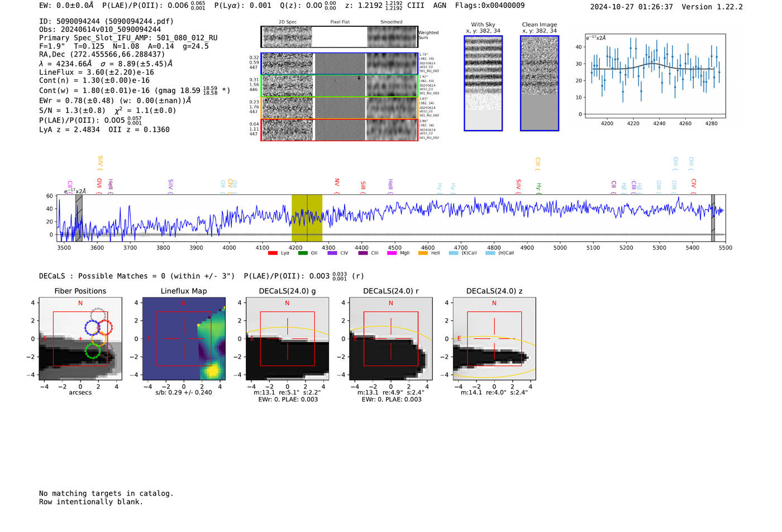The height and width of the screenshot is (532, 782).
Task: Click the green fiber circle in Fiber Positions
Action: coord(93,351)
